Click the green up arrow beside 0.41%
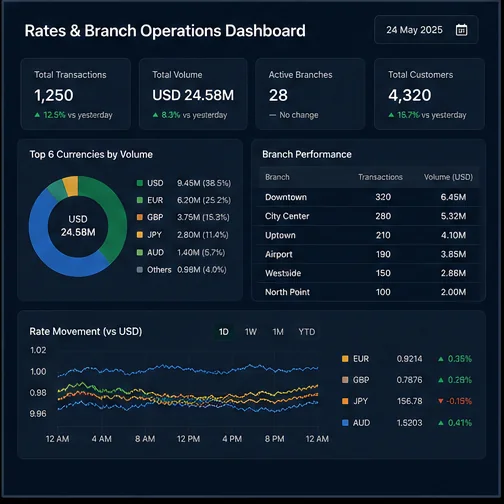This screenshot has width=504, height=504. coord(441,423)
